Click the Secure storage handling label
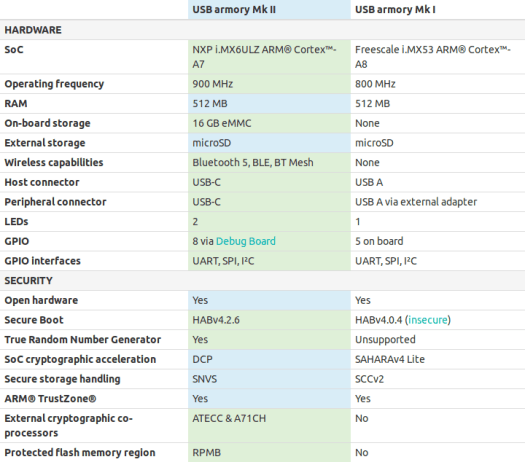 coord(62,379)
